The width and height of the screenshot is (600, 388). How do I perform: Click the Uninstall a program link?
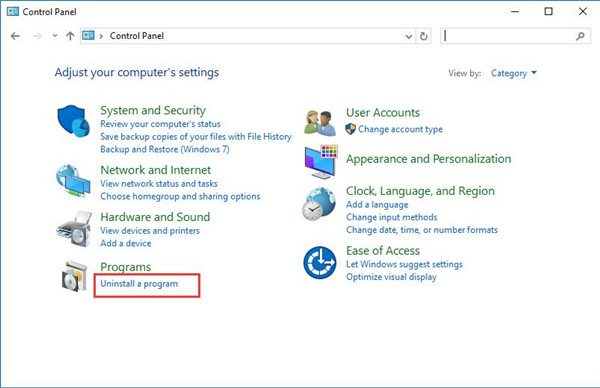(139, 284)
